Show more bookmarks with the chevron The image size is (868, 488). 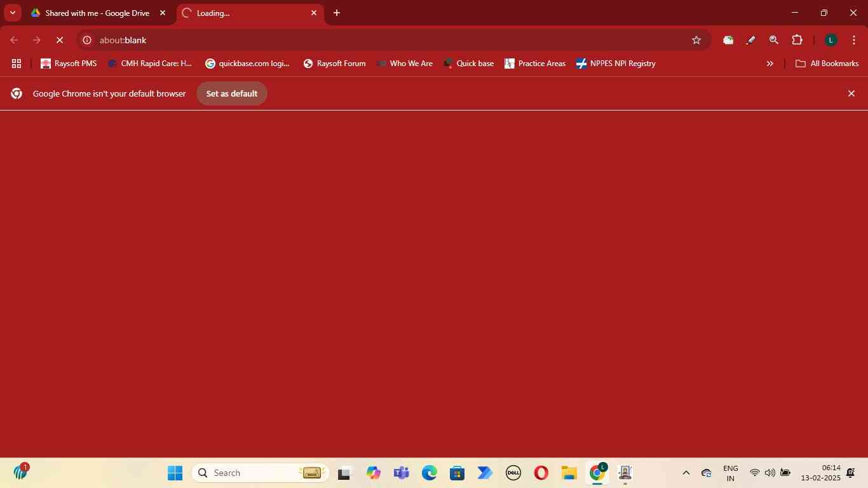pos(770,64)
